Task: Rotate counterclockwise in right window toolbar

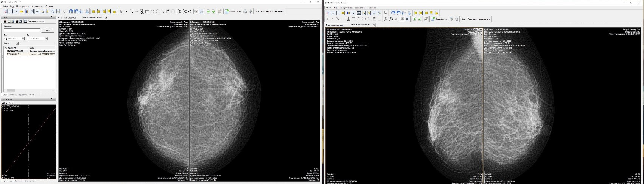Action: pyautogui.click(x=398, y=13)
